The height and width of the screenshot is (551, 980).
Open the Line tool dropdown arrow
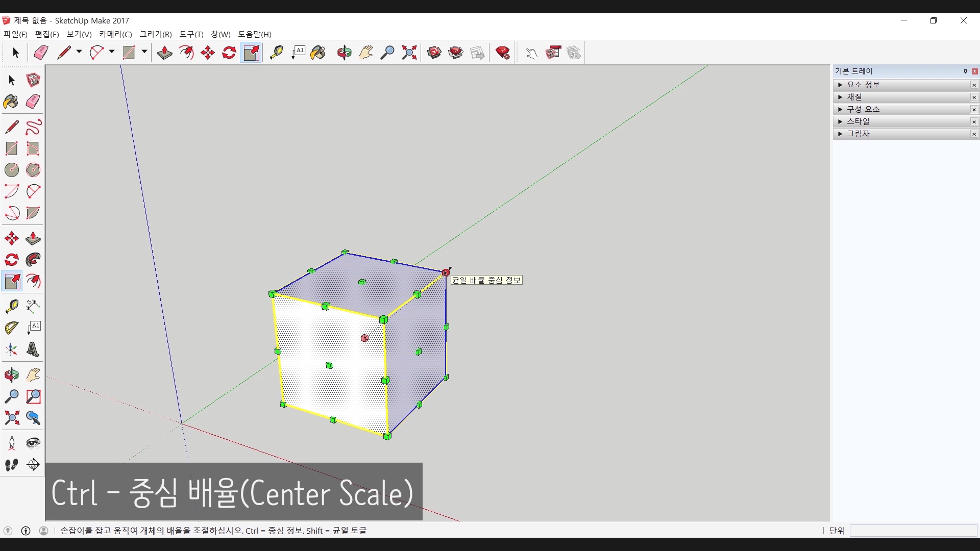79,52
